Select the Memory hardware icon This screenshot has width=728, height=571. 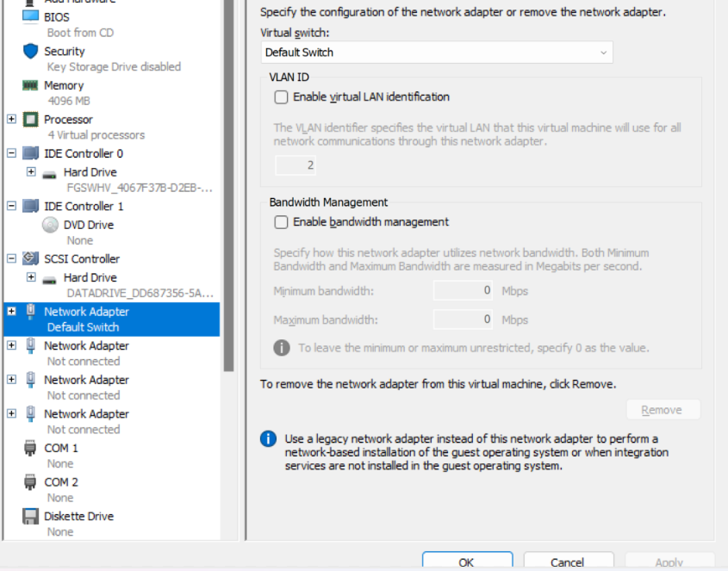pyautogui.click(x=28, y=86)
